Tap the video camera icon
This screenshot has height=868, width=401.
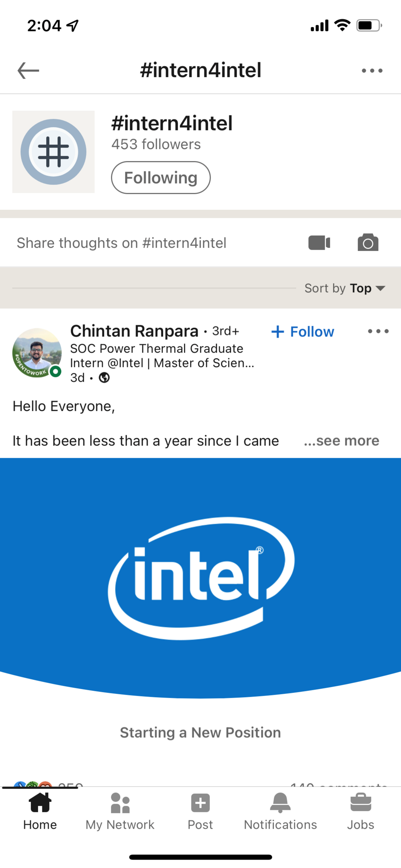(319, 243)
